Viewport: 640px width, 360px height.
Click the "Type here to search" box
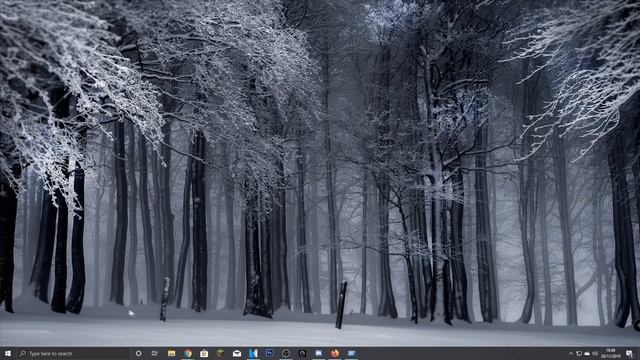tap(73, 353)
